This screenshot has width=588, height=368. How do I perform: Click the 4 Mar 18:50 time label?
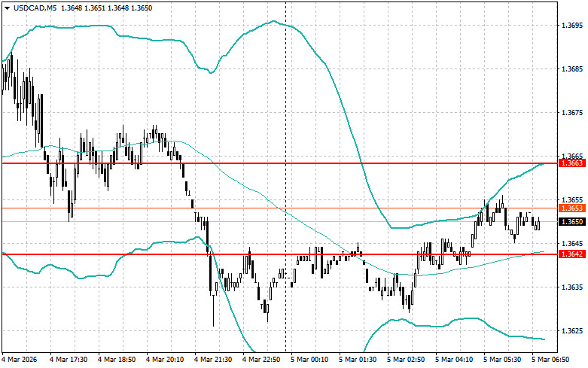pyautogui.click(x=117, y=360)
